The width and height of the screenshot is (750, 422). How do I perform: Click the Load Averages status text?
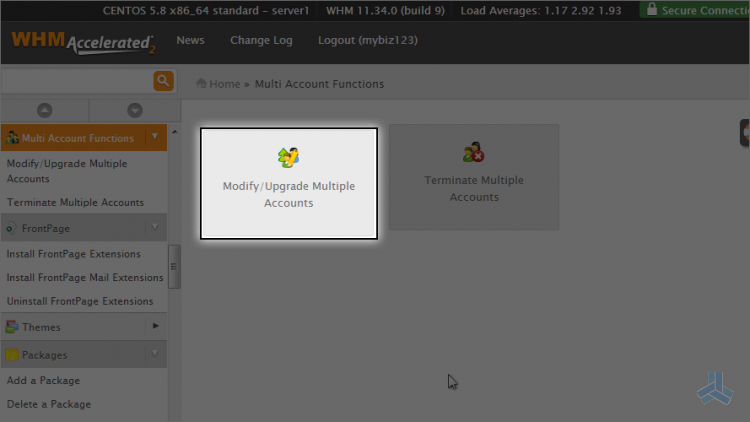point(540,11)
